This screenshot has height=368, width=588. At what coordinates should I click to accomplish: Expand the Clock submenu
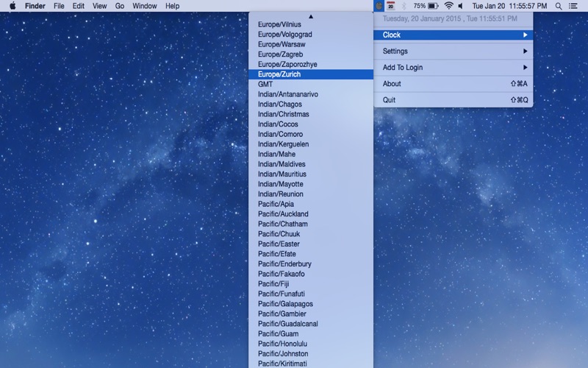[453, 35]
